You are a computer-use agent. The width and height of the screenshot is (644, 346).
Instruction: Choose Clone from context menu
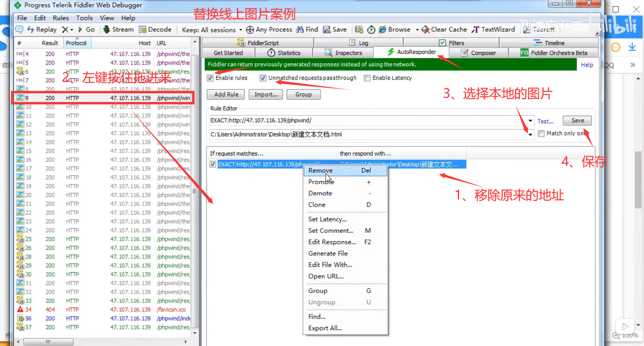[345, 205]
